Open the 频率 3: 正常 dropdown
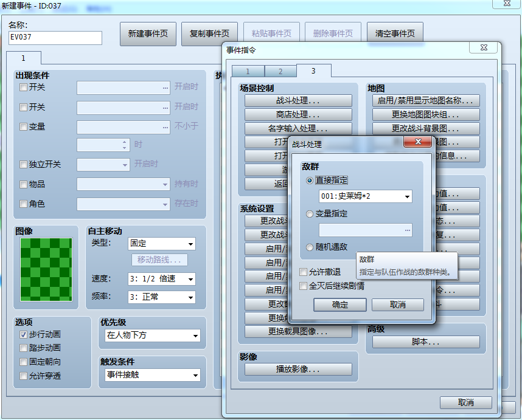Screen dimensions: 522x420 (x=161, y=297)
